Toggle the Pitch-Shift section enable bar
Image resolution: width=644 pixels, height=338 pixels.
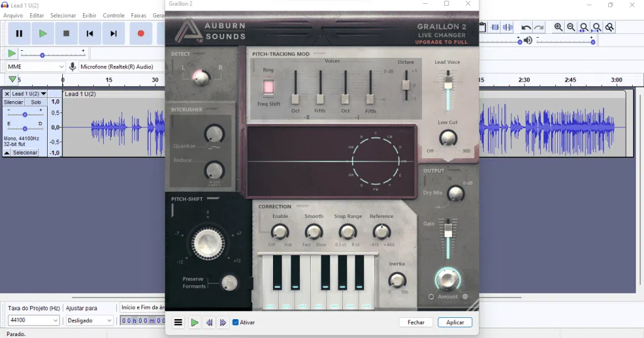(213, 199)
